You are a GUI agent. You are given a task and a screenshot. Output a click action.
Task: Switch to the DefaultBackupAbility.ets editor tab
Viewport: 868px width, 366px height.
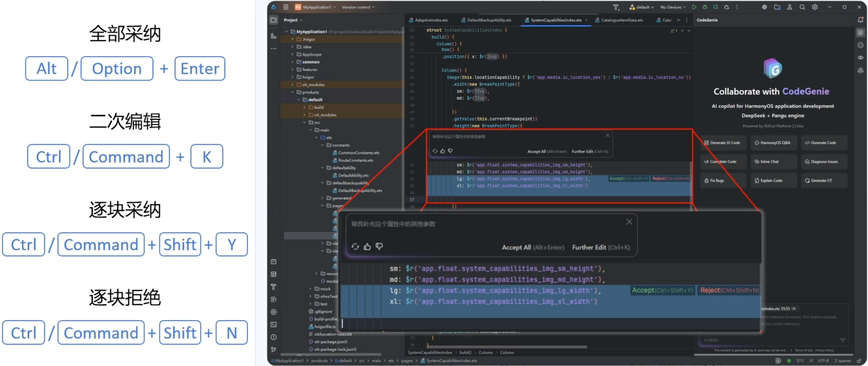point(486,20)
